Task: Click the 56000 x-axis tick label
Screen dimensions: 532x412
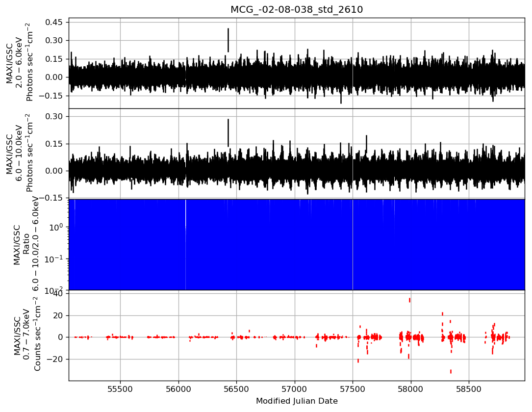Action: [178, 389]
